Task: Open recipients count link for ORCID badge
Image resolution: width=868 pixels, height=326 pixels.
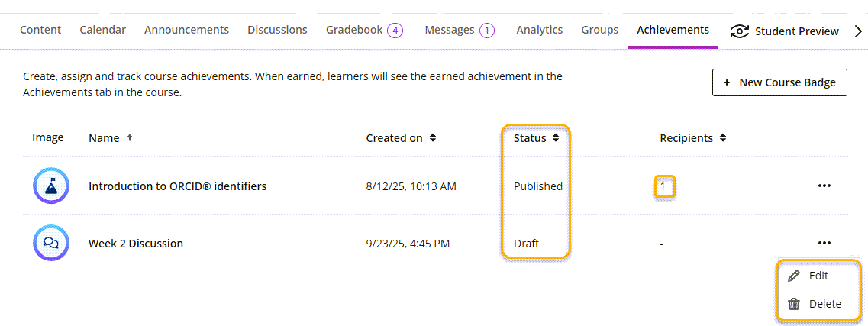Action: click(x=663, y=186)
